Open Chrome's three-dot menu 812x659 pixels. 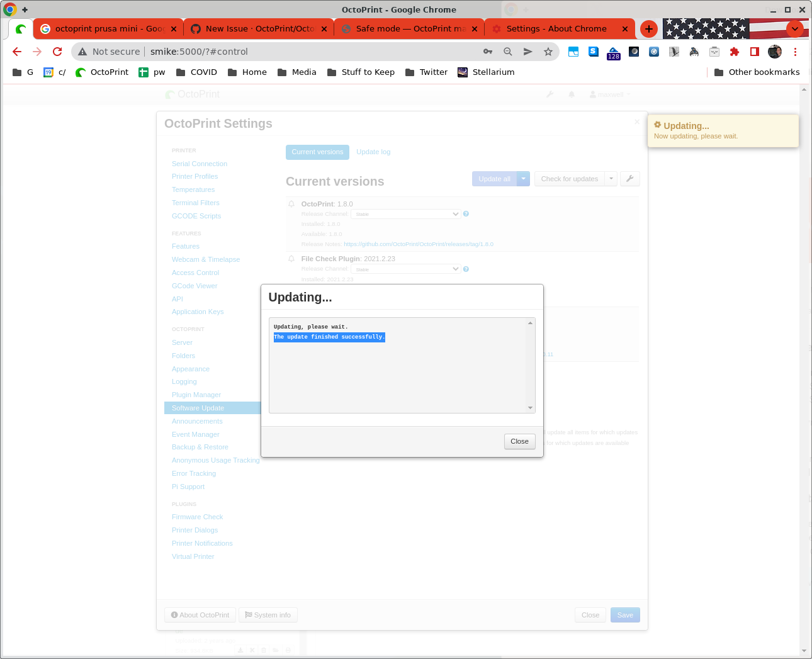pos(795,52)
